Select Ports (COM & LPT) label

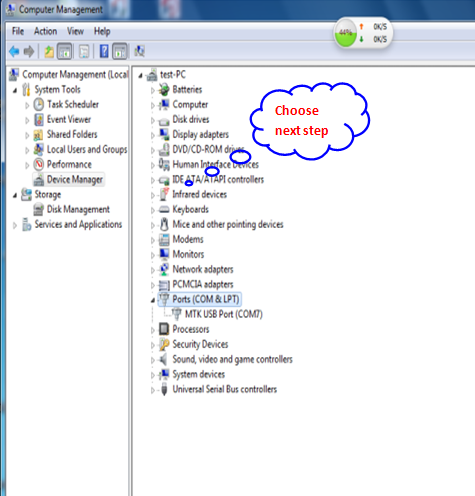coord(206,299)
